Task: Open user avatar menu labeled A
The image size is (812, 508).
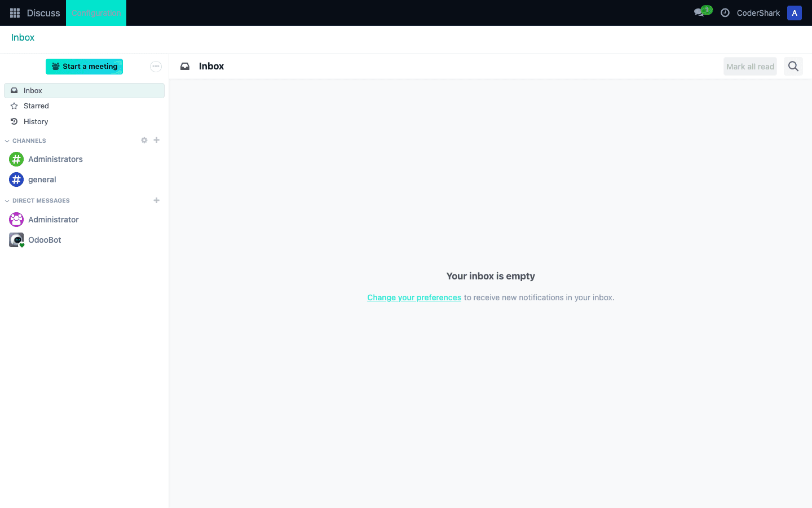Action: [795, 13]
